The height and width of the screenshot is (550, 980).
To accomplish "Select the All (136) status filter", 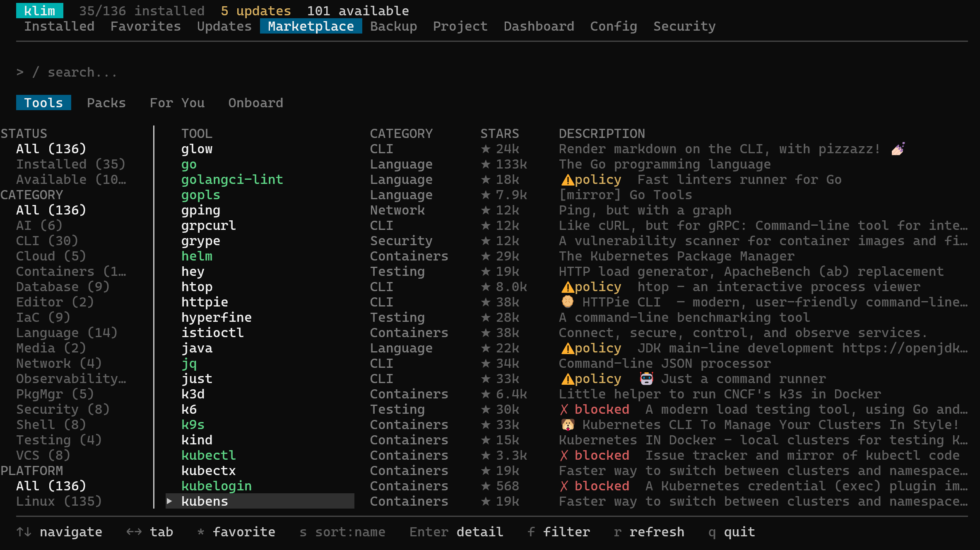I will pyautogui.click(x=51, y=149).
